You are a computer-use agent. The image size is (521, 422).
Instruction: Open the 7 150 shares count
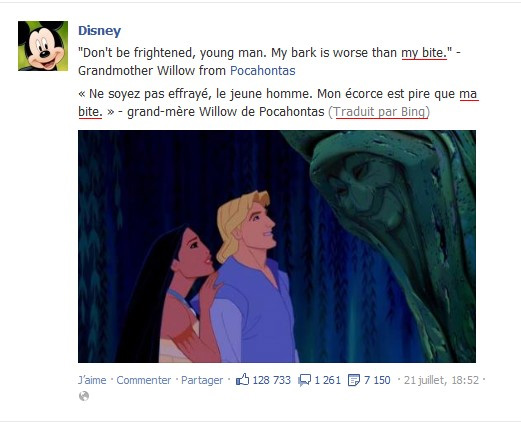[377, 380]
